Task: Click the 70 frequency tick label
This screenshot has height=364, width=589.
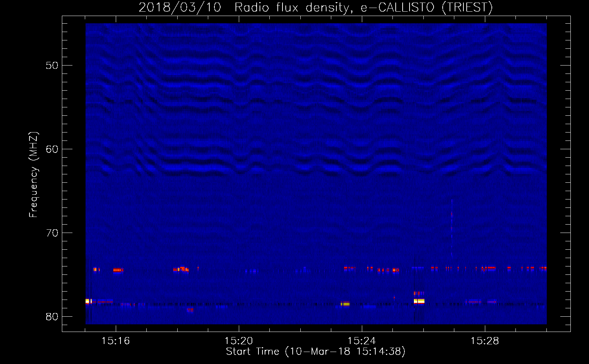Action: 52,233
